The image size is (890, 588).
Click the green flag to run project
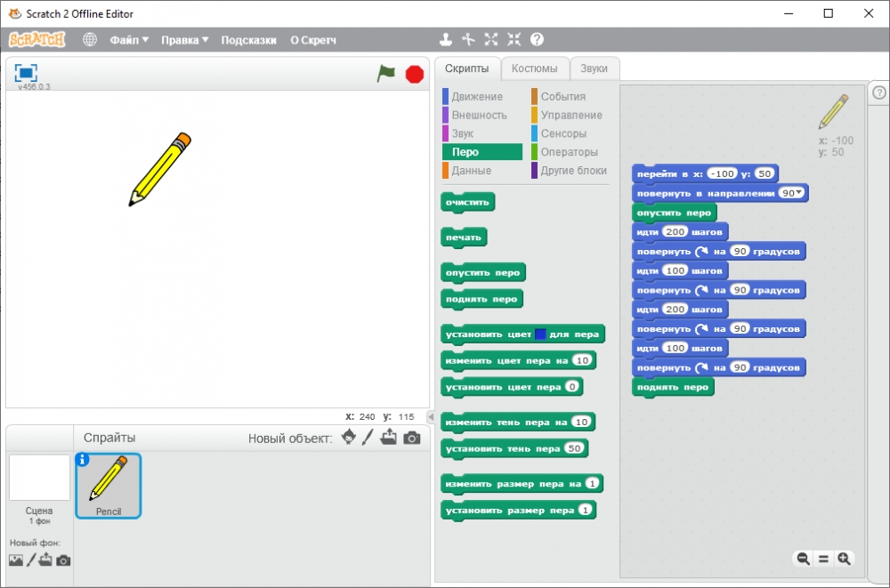click(385, 74)
